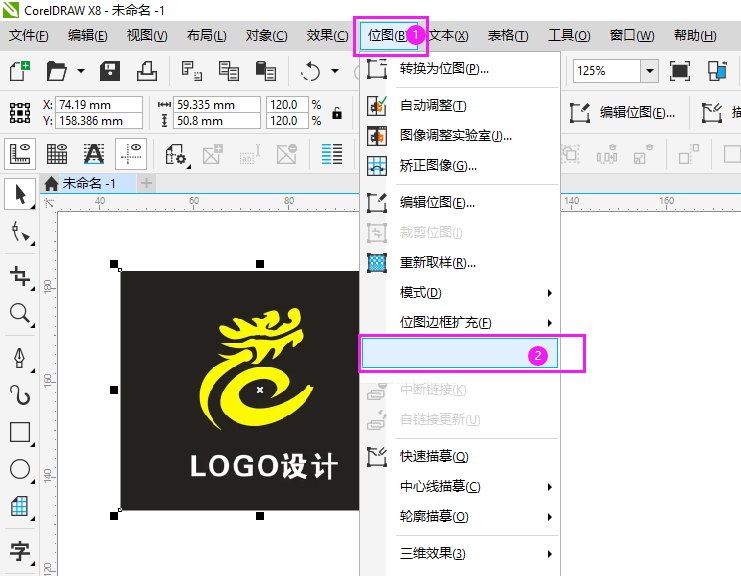The height and width of the screenshot is (576, 741).
Task: Click the document options gear icon
Action: 176,154
